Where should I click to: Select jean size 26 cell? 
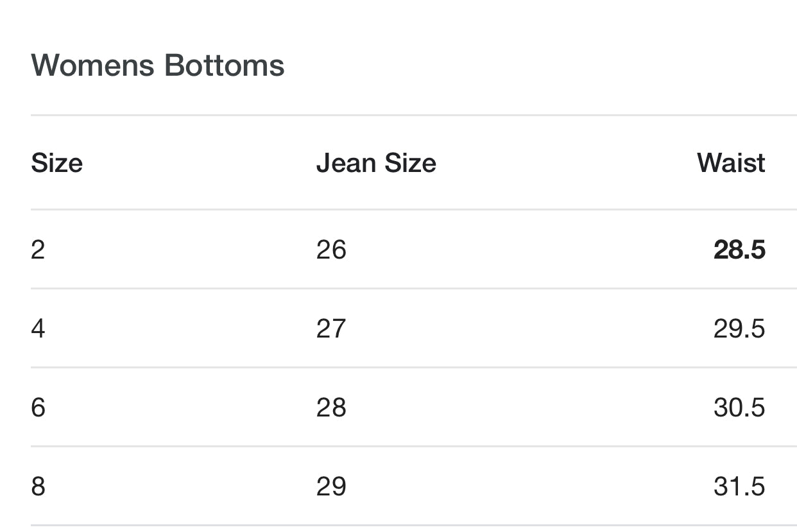331,249
